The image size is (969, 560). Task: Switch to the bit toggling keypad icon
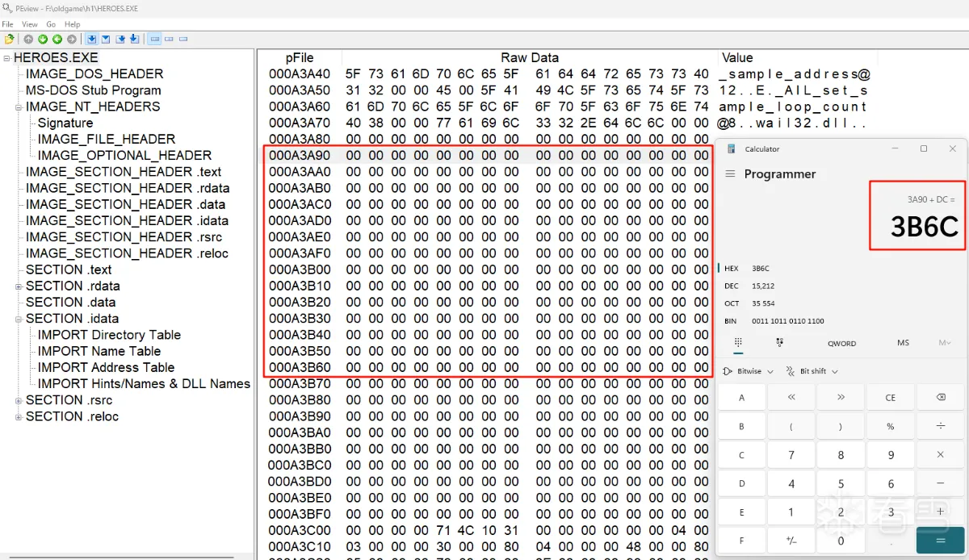pyautogui.click(x=779, y=343)
